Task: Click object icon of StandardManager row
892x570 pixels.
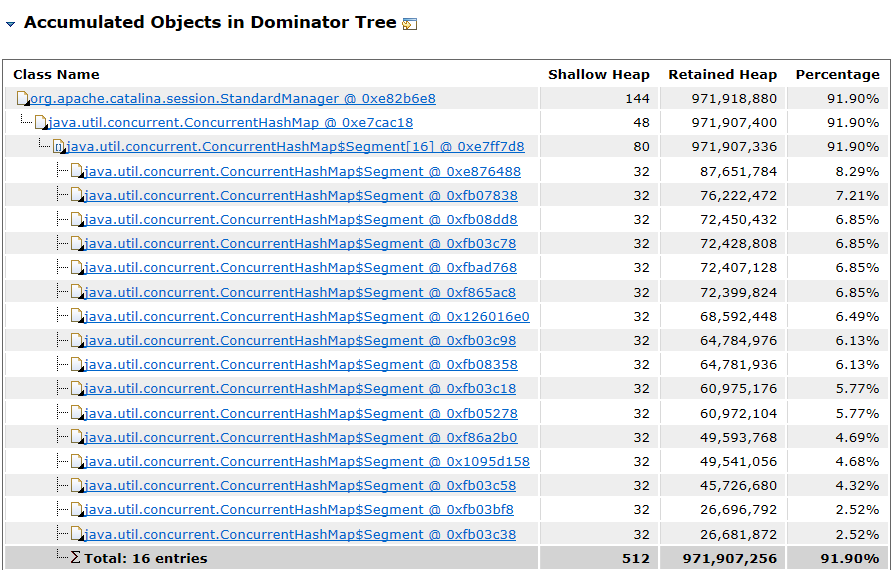Action: pyautogui.click(x=23, y=98)
